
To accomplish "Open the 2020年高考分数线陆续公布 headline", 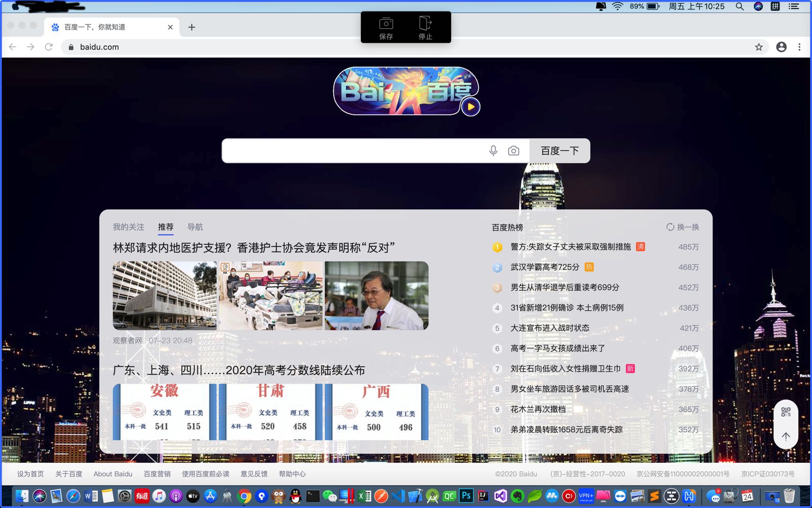I will coord(239,370).
